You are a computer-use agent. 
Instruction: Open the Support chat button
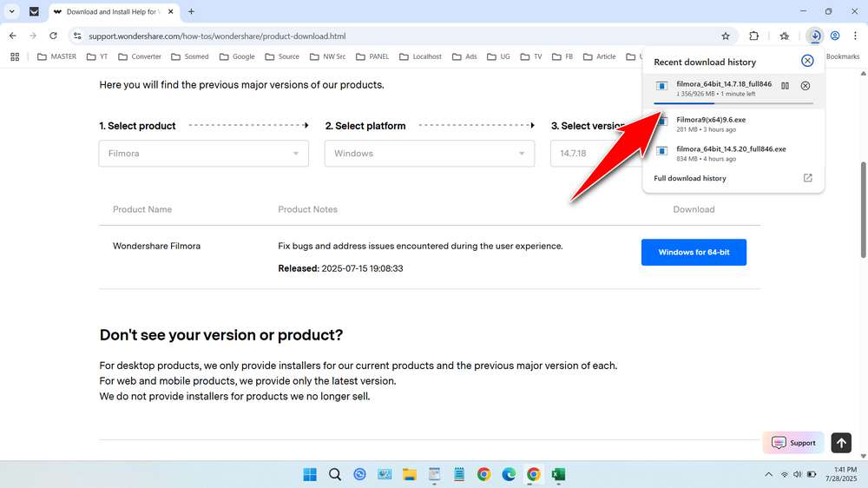[x=793, y=443]
